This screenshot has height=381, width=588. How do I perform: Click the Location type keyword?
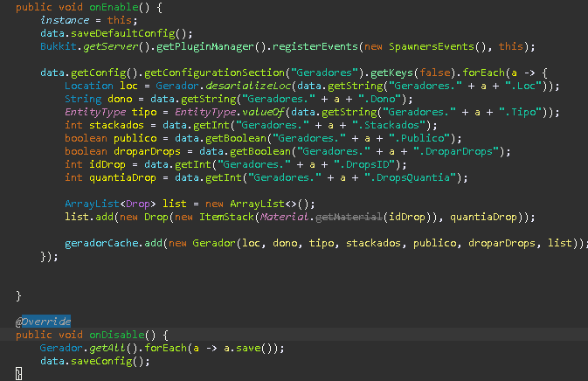coord(89,86)
